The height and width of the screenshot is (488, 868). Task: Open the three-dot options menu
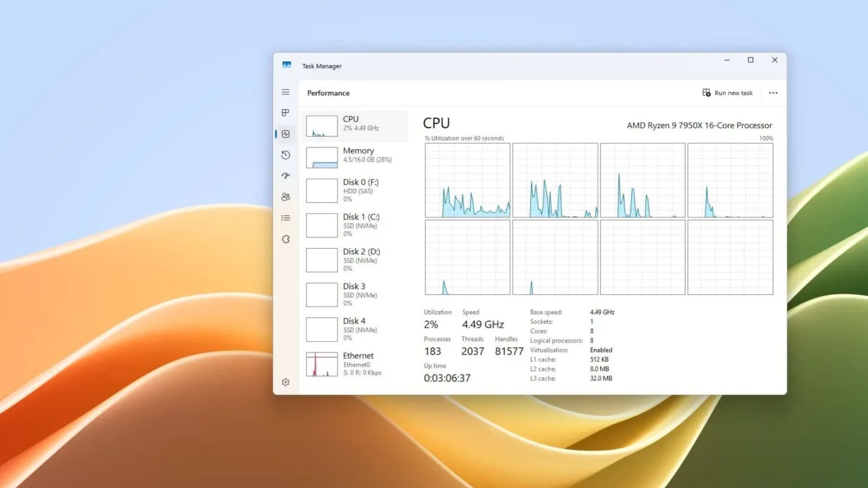coord(773,93)
